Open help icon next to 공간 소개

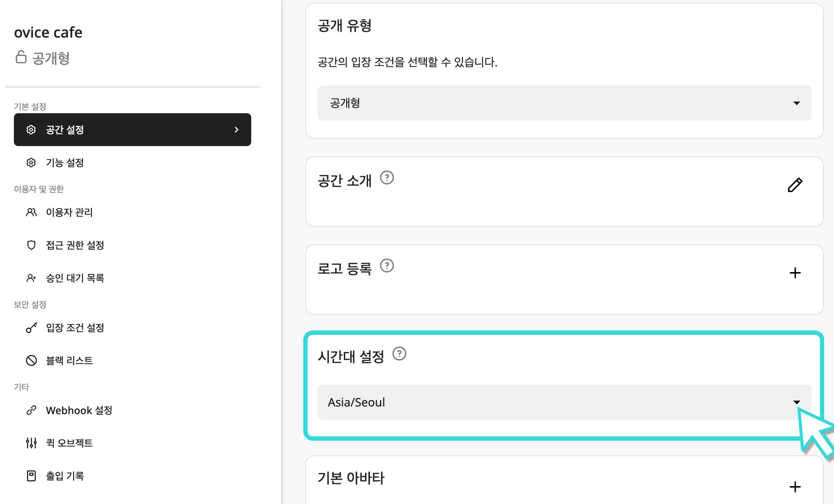387,178
